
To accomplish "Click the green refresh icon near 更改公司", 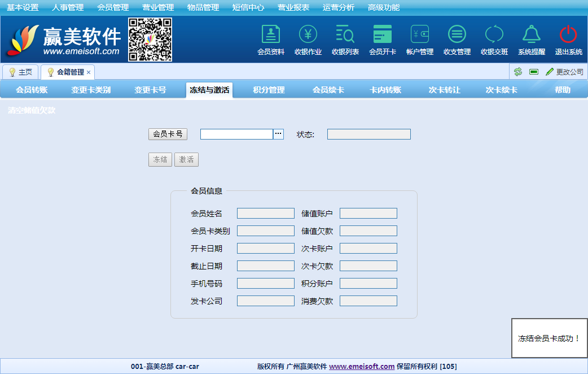I will coord(518,72).
